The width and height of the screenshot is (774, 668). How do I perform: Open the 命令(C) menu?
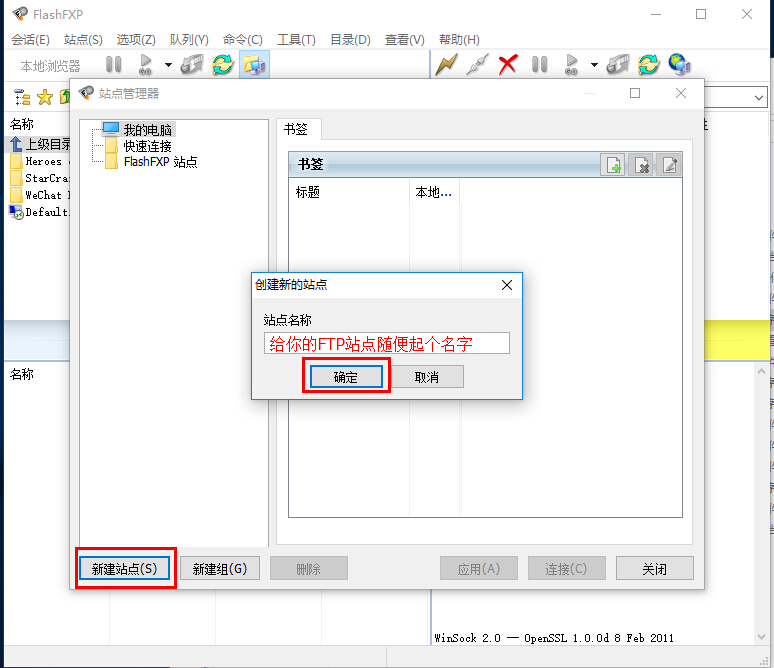[242, 39]
